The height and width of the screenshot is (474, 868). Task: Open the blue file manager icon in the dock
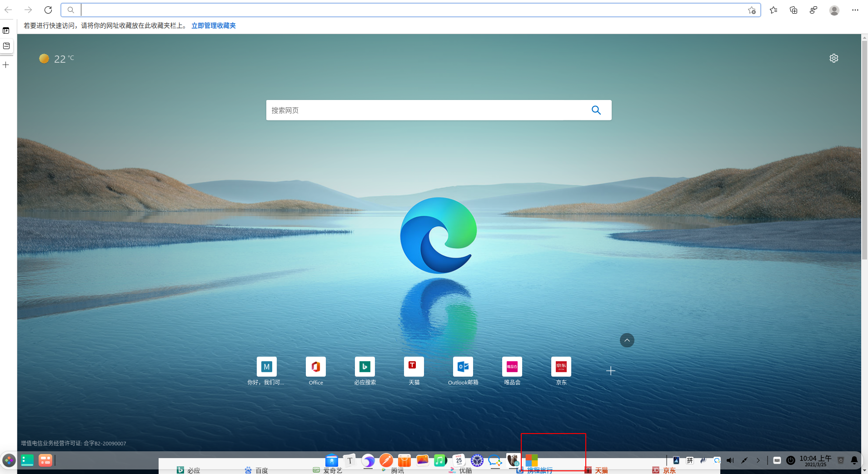point(332,460)
